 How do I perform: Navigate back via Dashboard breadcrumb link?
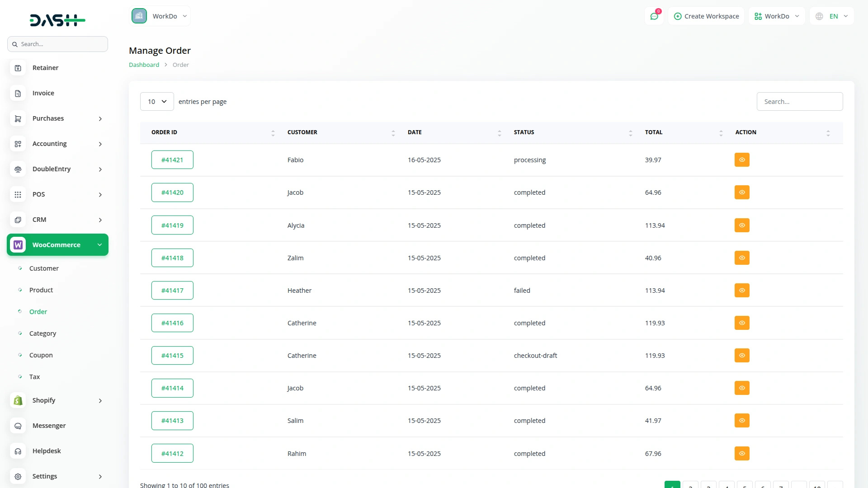click(143, 65)
